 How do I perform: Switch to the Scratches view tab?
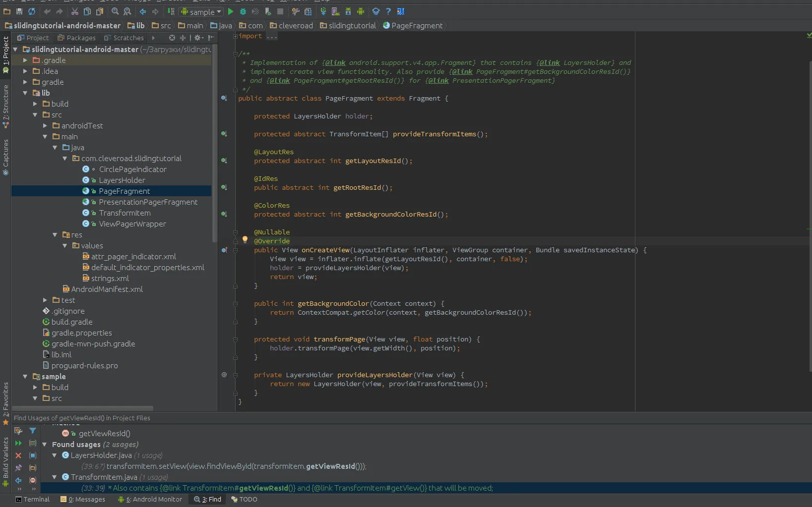pos(124,38)
